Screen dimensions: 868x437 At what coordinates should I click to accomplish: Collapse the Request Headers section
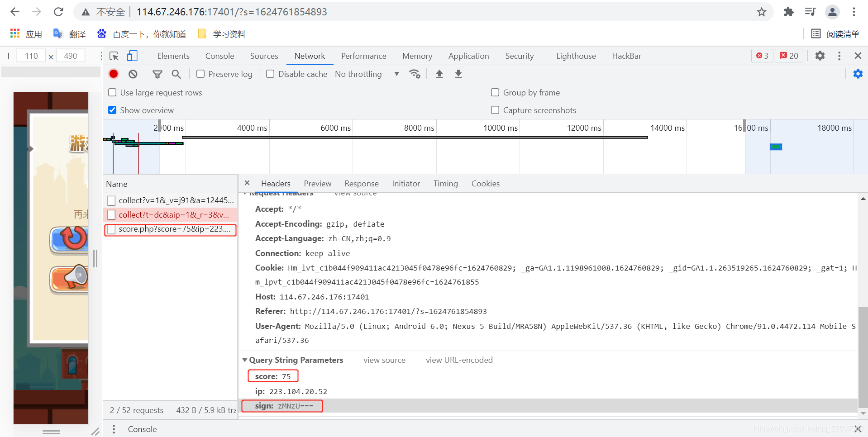[245, 192]
